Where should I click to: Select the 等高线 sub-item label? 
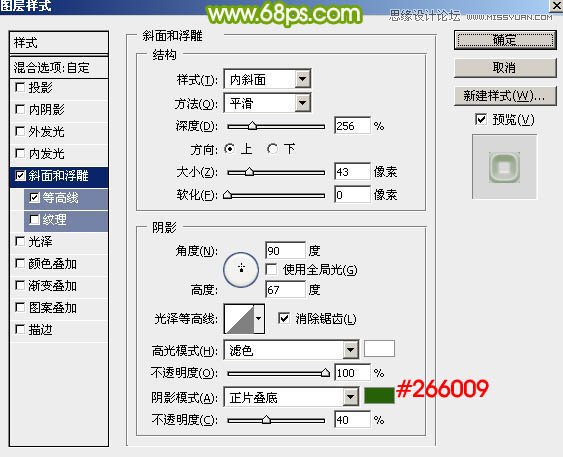[x=60, y=197]
